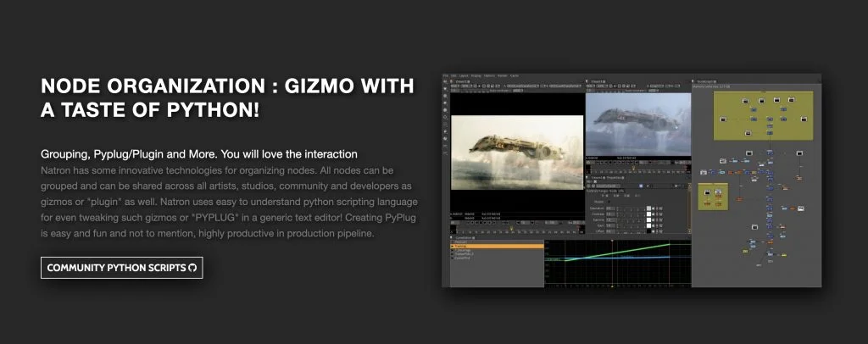Switch to the Properties tab in screenshot
Viewport: 868px width, 344px height.
click(615, 178)
